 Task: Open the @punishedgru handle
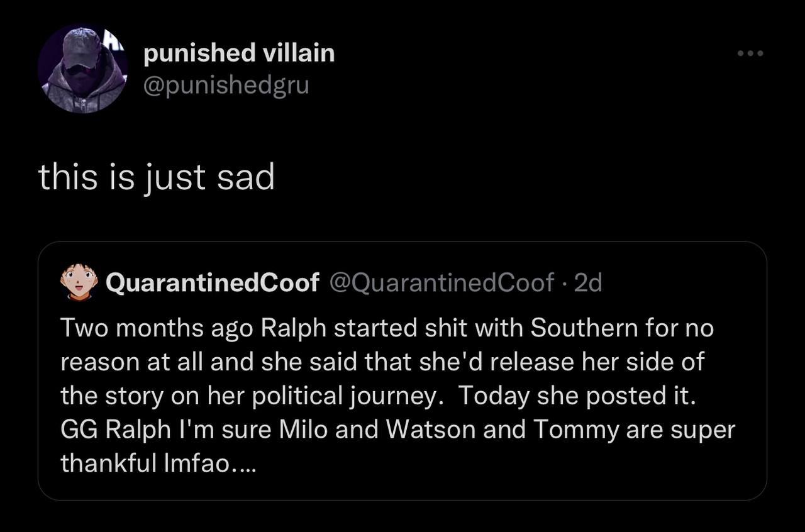pyautogui.click(x=226, y=84)
